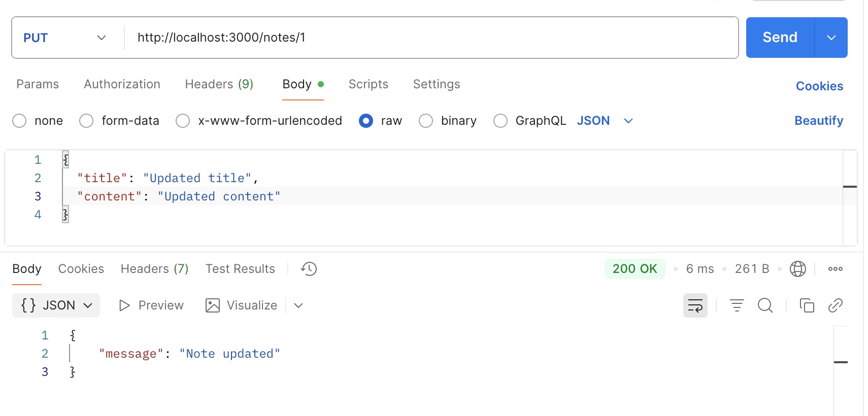Image resolution: width=868 pixels, height=416 pixels.
Task: Expand the Send button arrow options
Action: [831, 38]
